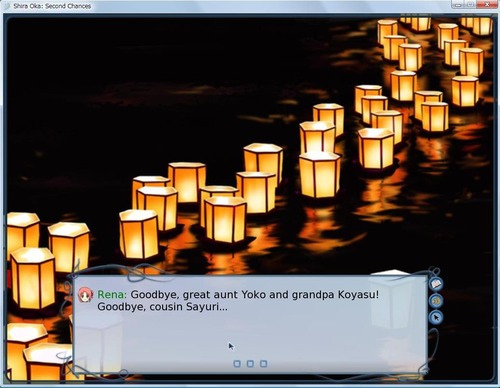Viewport: 500px width, 388px height.
Task: Maximize the Shira Oka game window
Action: pyautogui.click(x=471, y=4)
